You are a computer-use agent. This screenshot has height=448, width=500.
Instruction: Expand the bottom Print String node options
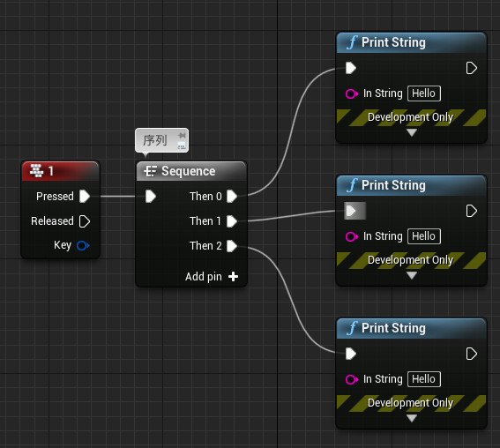412,418
